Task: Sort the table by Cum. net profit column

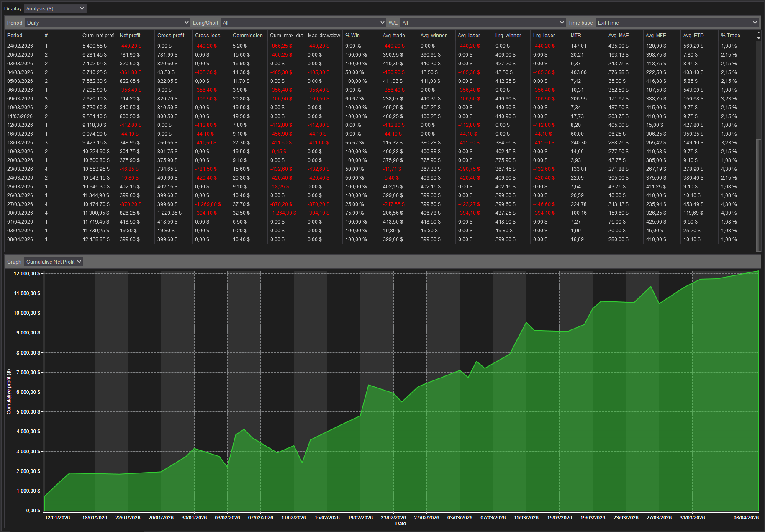Action: point(98,36)
